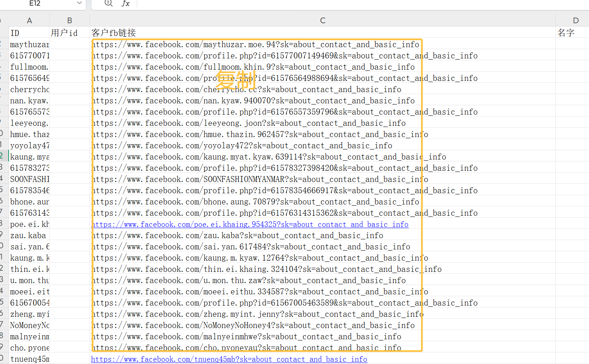Screen dimensions: 589x364
Task: Click the header cell "ID"
Action: 29,33
